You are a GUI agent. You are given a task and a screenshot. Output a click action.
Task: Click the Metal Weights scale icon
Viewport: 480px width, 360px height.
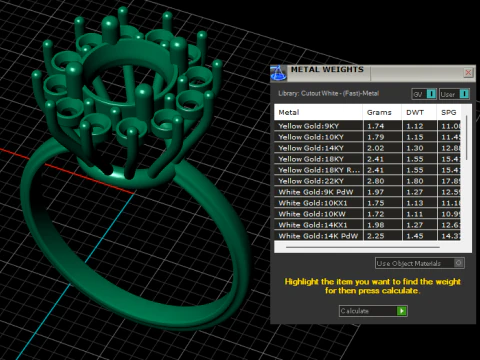point(278,73)
